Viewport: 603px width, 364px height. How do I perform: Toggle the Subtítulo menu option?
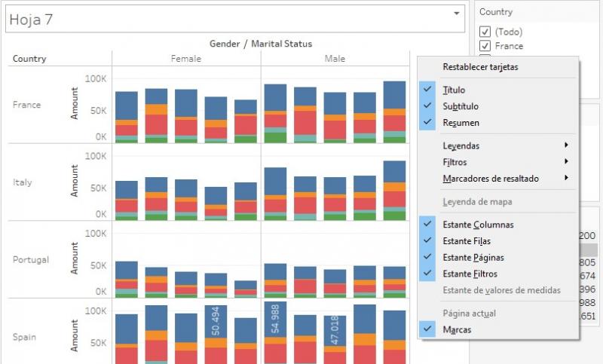click(x=460, y=106)
